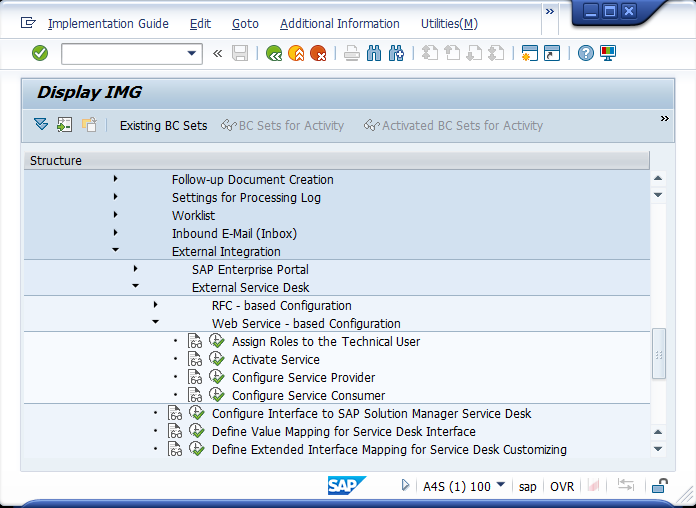Execute the Activate Service IMG activity icon

[x=217, y=360]
